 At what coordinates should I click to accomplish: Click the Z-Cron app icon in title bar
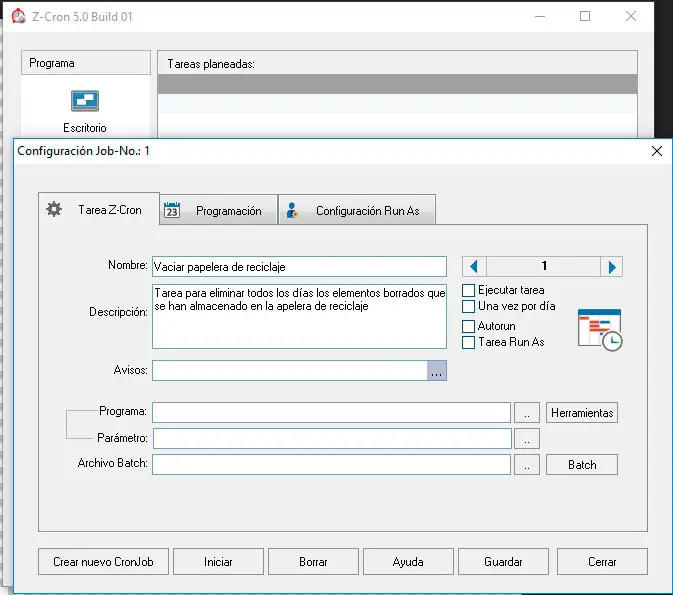tap(17, 16)
